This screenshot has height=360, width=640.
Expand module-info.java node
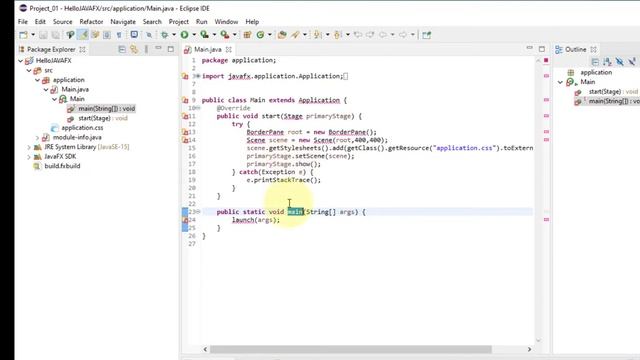pos(38,138)
